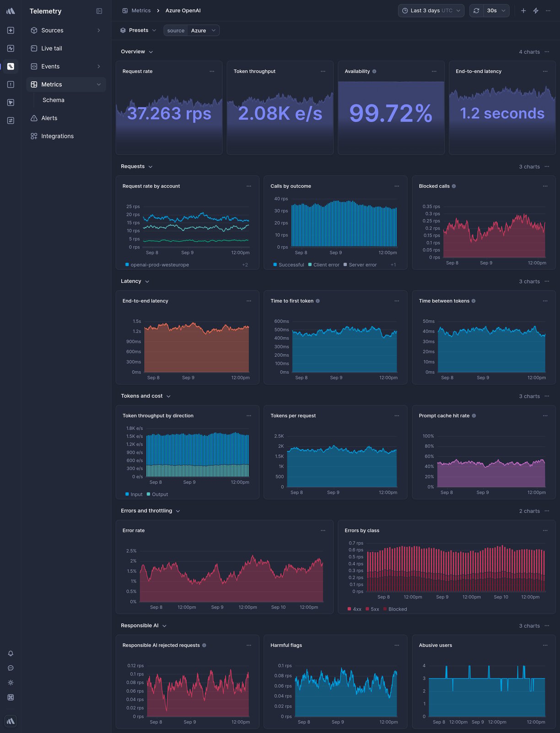Open the Last 3 days time range dropdown

pos(431,11)
